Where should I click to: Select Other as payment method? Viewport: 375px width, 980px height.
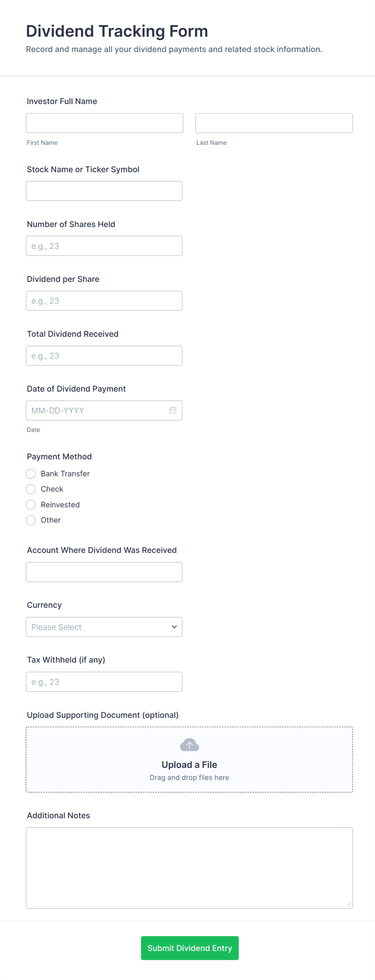click(x=31, y=520)
